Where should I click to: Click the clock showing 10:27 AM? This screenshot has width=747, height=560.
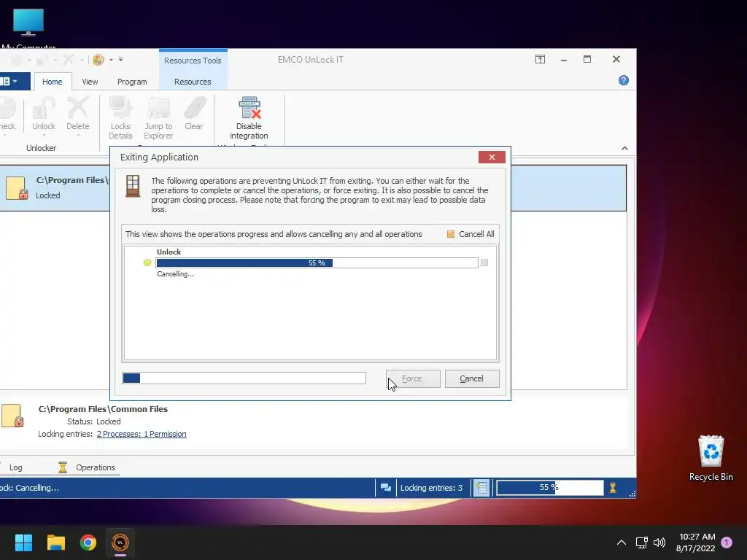pyautogui.click(x=697, y=537)
